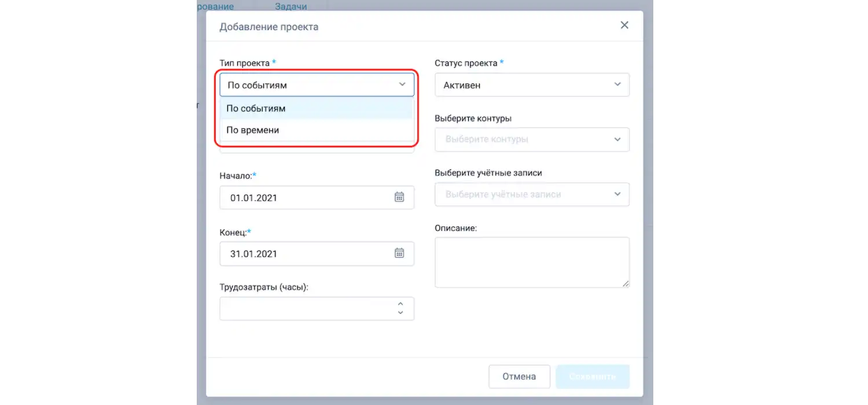This screenshot has height=405, width=868.
Task: Click the close X of Добавление проекта dialog
Action: (624, 25)
